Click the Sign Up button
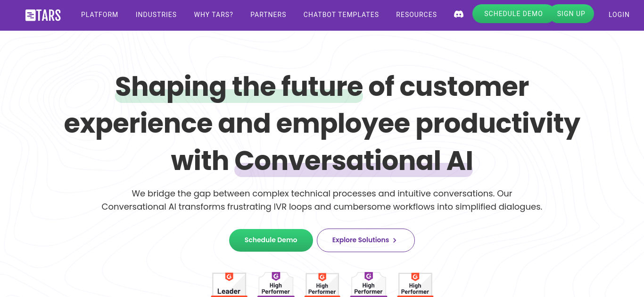The width and height of the screenshot is (644, 297). click(571, 14)
